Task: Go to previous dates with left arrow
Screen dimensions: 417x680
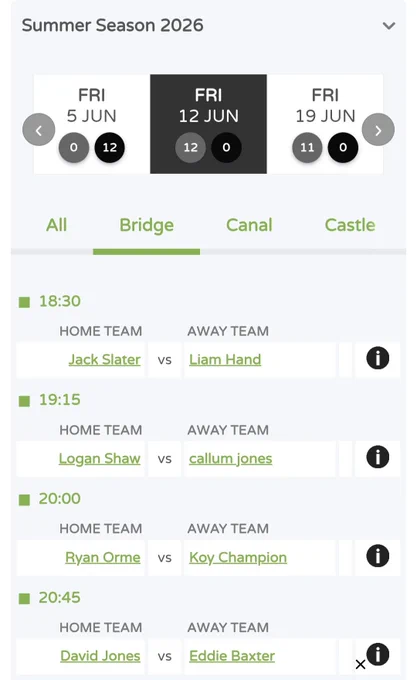Action: [x=39, y=130]
